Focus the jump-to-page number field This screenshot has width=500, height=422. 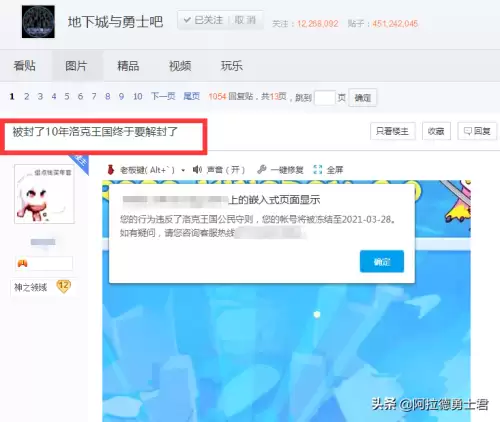click(325, 98)
